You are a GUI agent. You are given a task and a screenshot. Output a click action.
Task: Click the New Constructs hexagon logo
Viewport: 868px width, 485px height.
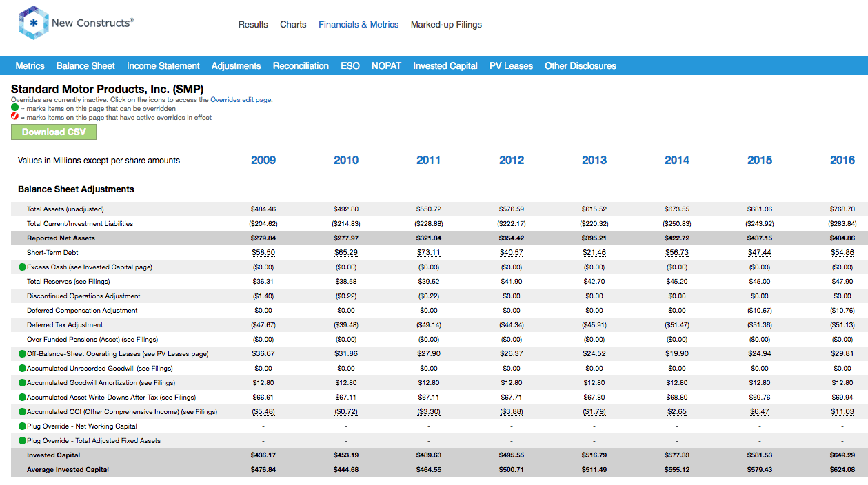33,23
